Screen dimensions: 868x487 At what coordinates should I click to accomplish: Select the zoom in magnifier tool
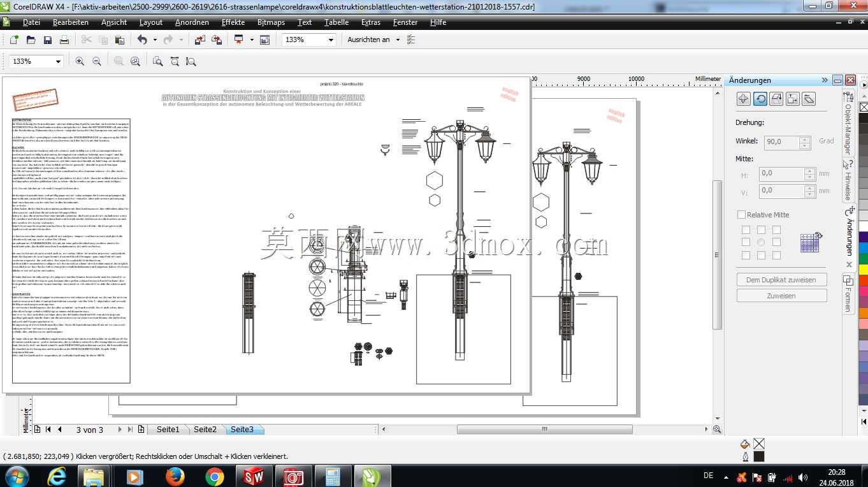pyautogui.click(x=80, y=61)
